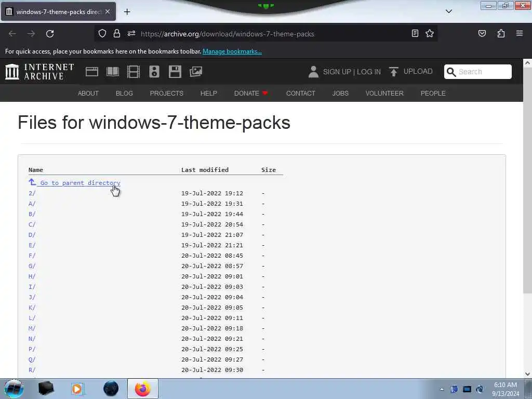This screenshot has height=399, width=532.
Task: Open the A/ directory link
Action: click(32, 204)
